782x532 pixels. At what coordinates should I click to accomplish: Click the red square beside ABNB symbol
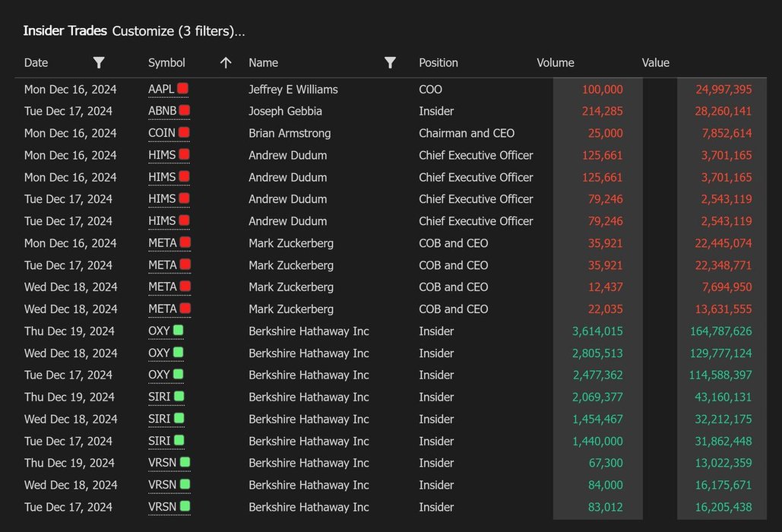coord(185,111)
